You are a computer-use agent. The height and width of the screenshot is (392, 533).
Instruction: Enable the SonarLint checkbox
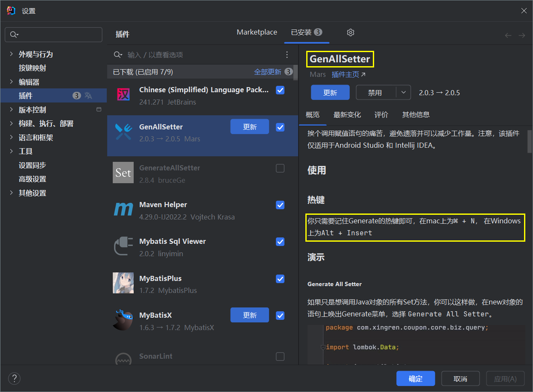pos(280,357)
